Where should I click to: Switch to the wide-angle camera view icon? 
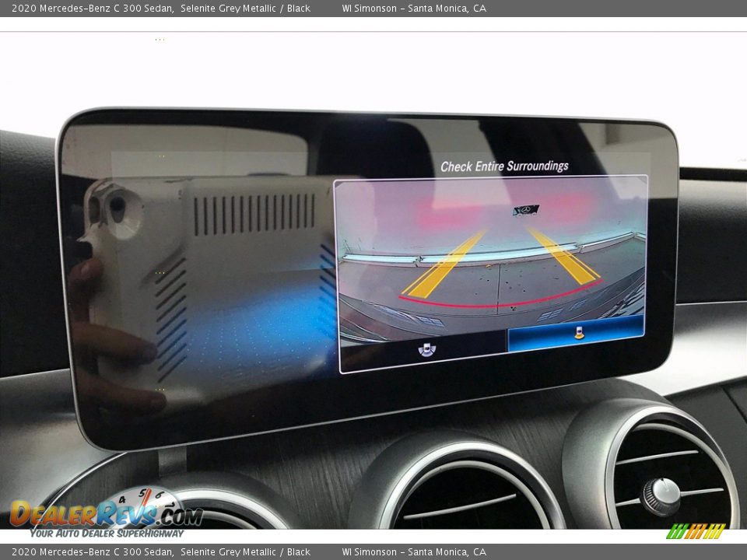(426, 350)
